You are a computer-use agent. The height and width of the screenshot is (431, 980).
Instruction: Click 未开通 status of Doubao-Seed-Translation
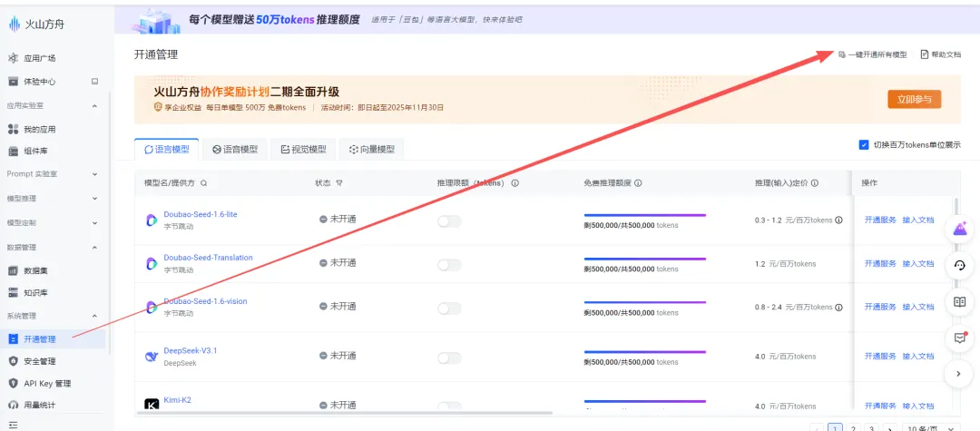pyautogui.click(x=338, y=263)
